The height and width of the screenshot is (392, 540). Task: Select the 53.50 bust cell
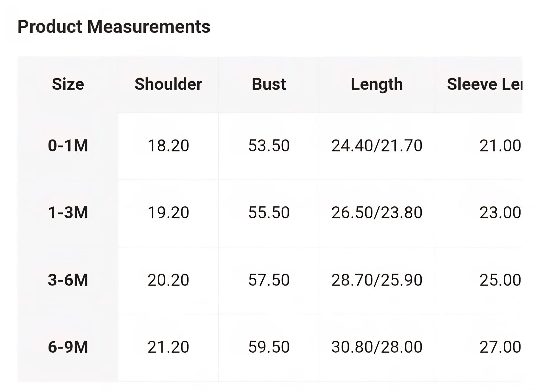(x=269, y=146)
